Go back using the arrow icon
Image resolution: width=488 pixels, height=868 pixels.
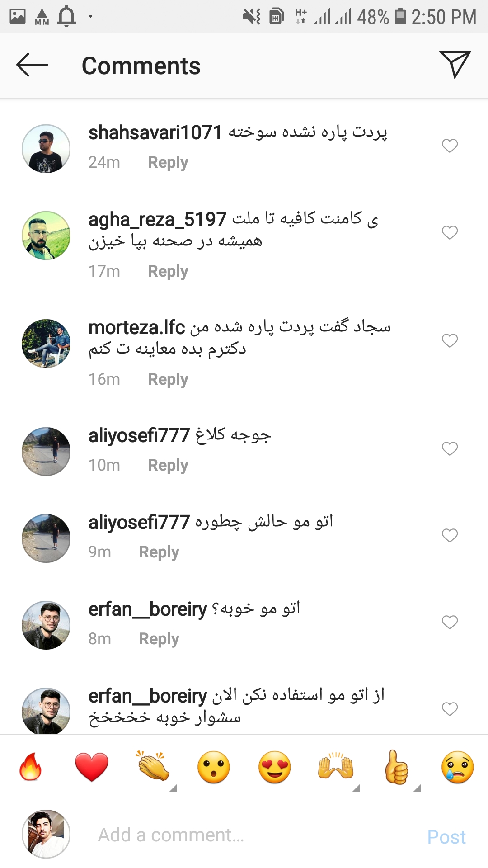click(32, 65)
